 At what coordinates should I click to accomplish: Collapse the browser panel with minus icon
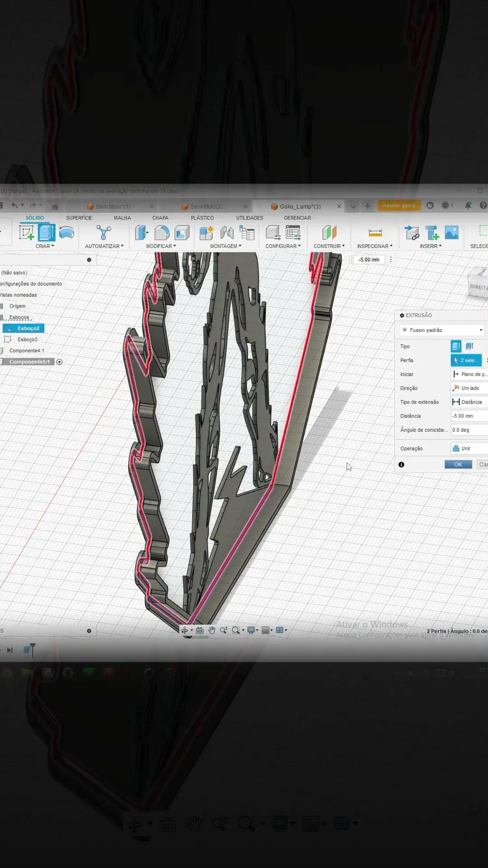click(x=89, y=260)
